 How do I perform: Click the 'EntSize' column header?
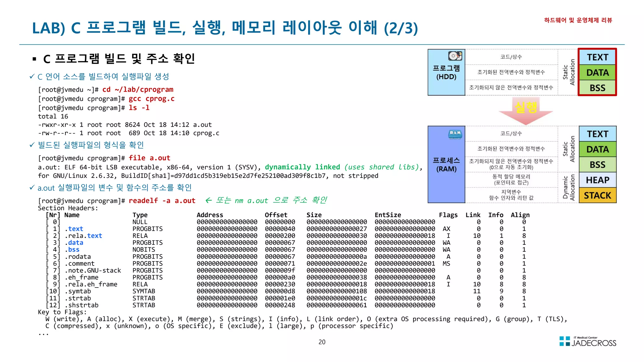pos(388,215)
